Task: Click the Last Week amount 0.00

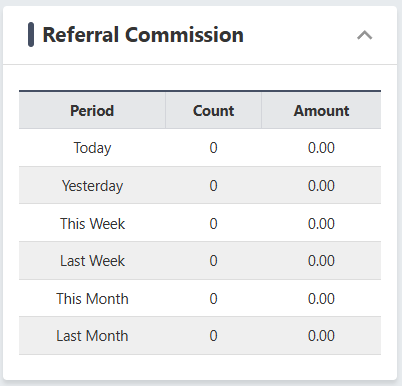Action: pos(321,261)
